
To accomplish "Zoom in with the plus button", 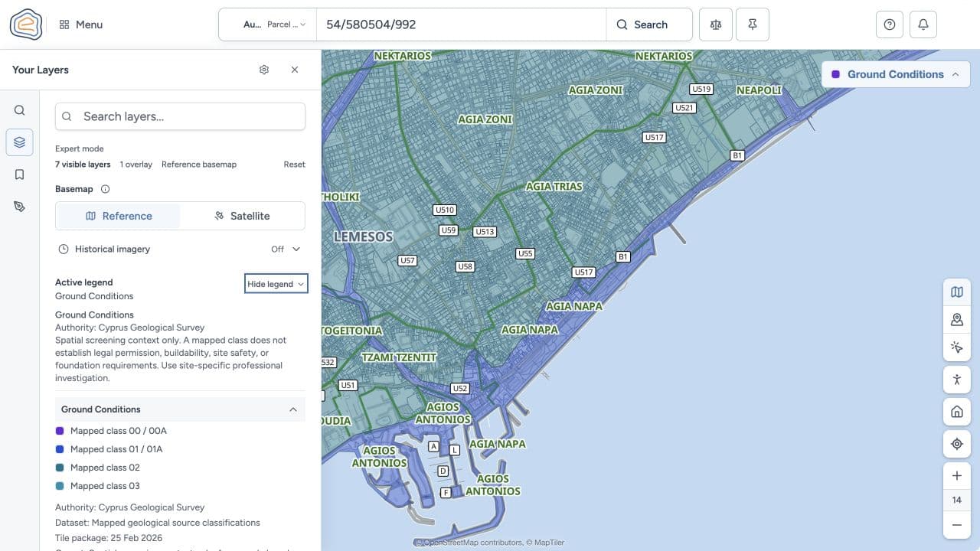I will pos(957,476).
